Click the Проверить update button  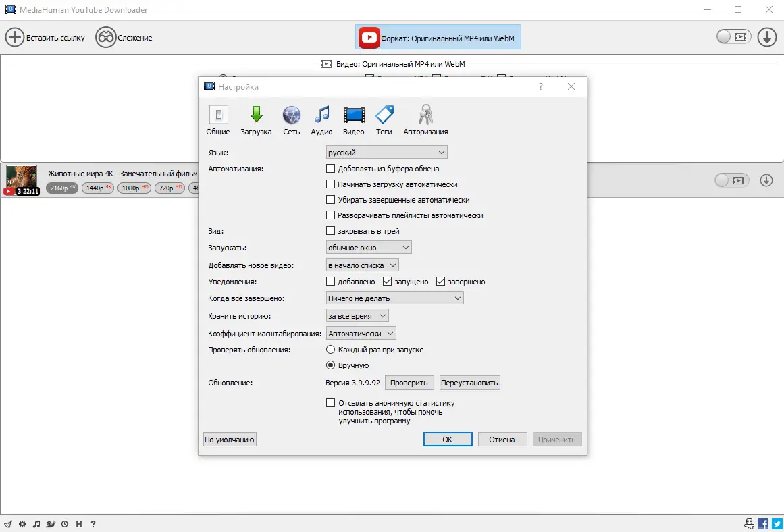pyautogui.click(x=409, y=383)
